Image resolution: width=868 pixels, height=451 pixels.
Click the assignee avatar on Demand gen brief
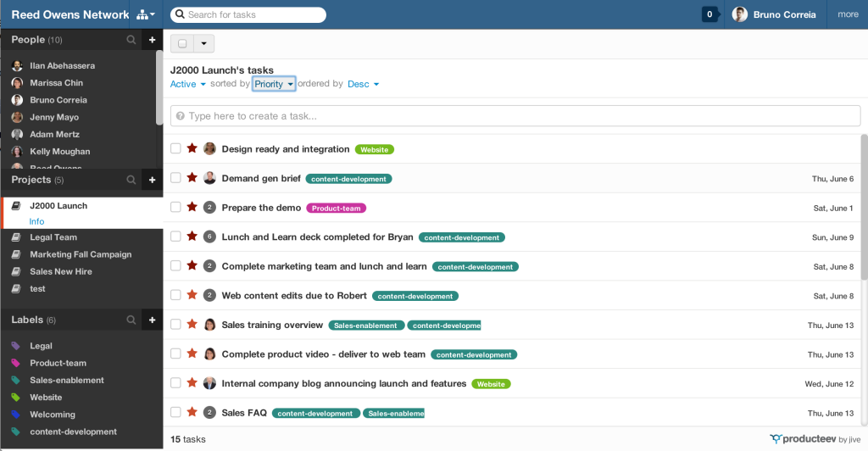pyautogui.click(x=209, y=178)
